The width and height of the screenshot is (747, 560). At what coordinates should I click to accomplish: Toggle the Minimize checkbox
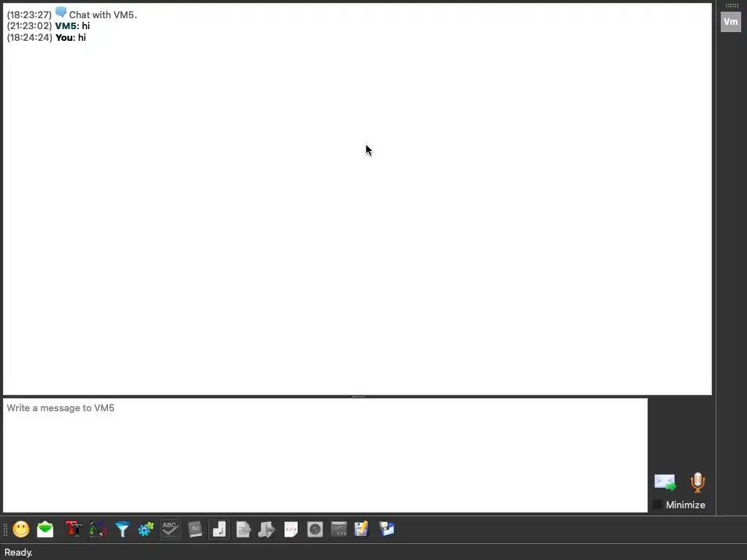pyautogui.click(x=657, y=505)
